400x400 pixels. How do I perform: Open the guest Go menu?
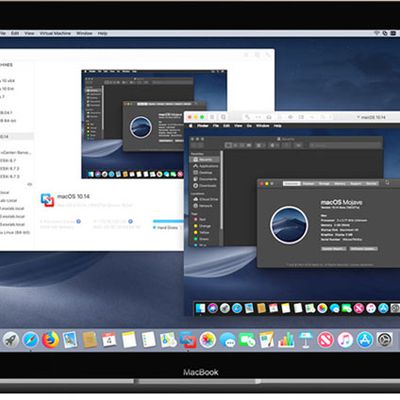(x=249, y=126)
